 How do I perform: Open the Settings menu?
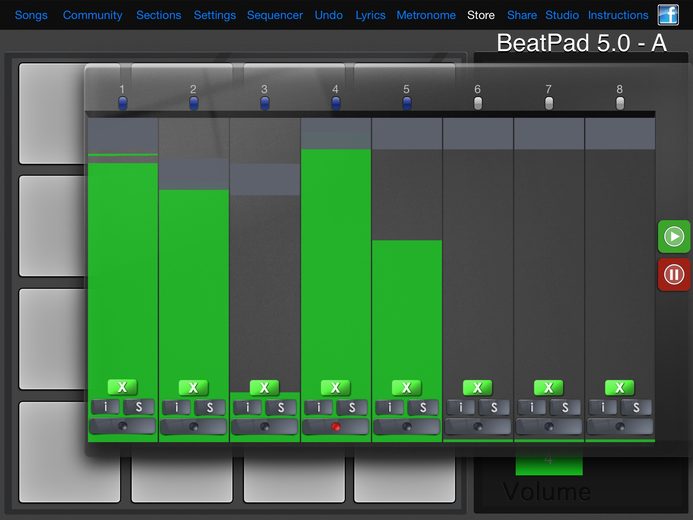click(x=215, y=15)
